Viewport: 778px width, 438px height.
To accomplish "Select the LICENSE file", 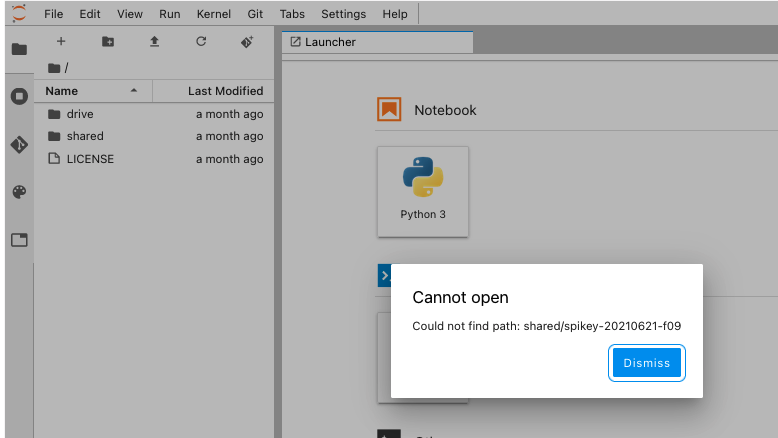I will pyautogui.click(x=90, y=159).
